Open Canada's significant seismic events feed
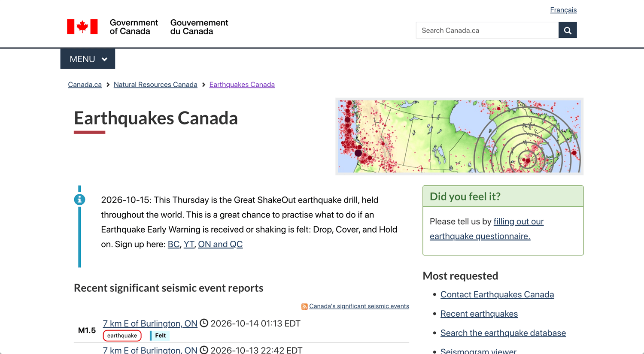 pyautogui.click(x=359, y=306)
